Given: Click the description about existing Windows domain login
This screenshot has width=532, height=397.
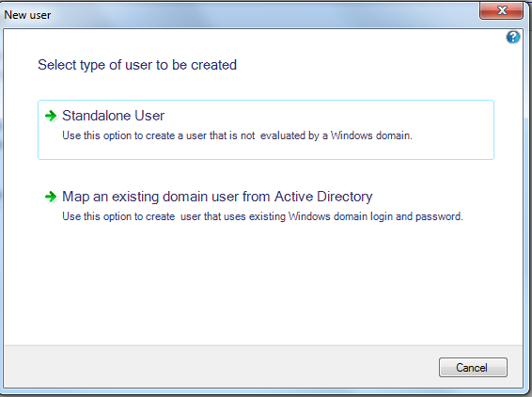Looking at the screenshot, I should pyautogui.click(x=262, y=216).
